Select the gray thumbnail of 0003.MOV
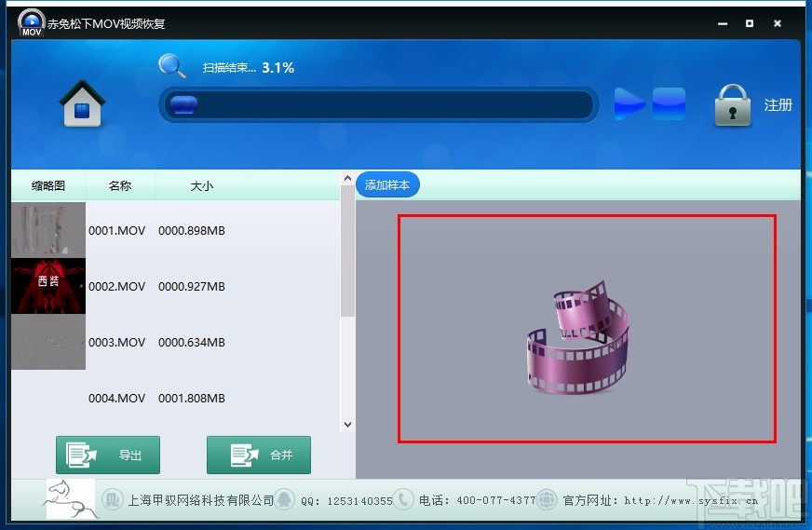This screenshot has height=530, width=812. 48,342
